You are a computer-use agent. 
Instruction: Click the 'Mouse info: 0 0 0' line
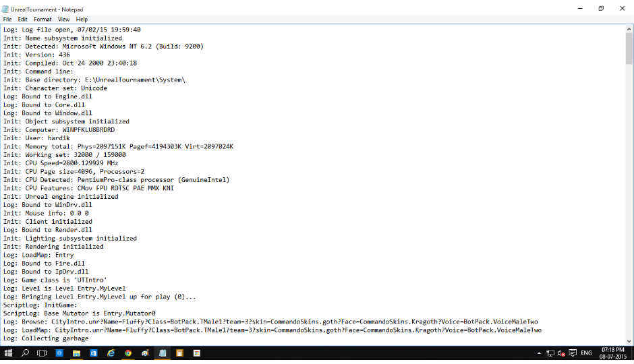[x=46, y=213]
